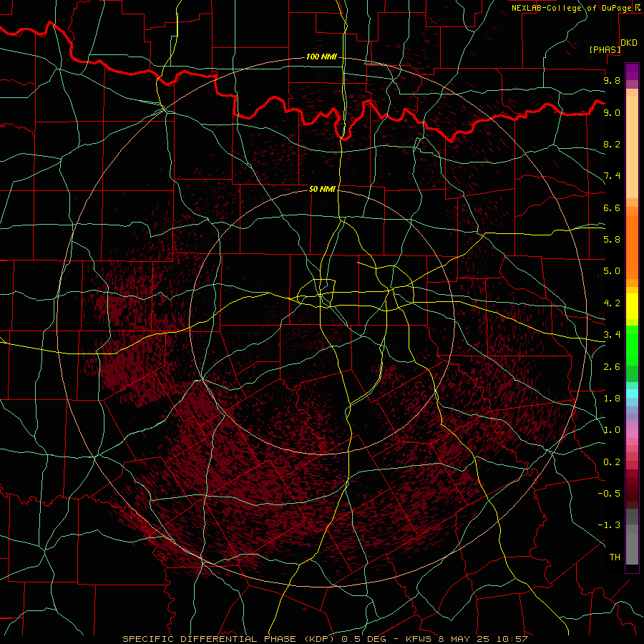Click the 1.8 scale value

click(612, 399)
